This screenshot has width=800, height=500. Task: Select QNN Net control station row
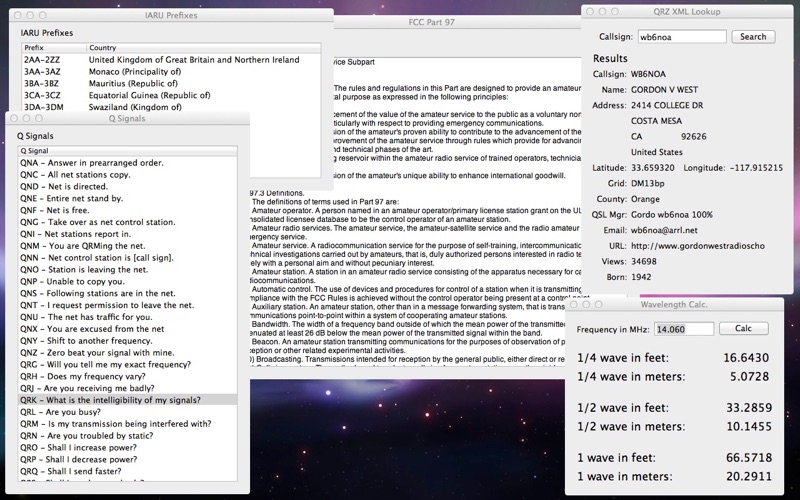click(128, 258)
